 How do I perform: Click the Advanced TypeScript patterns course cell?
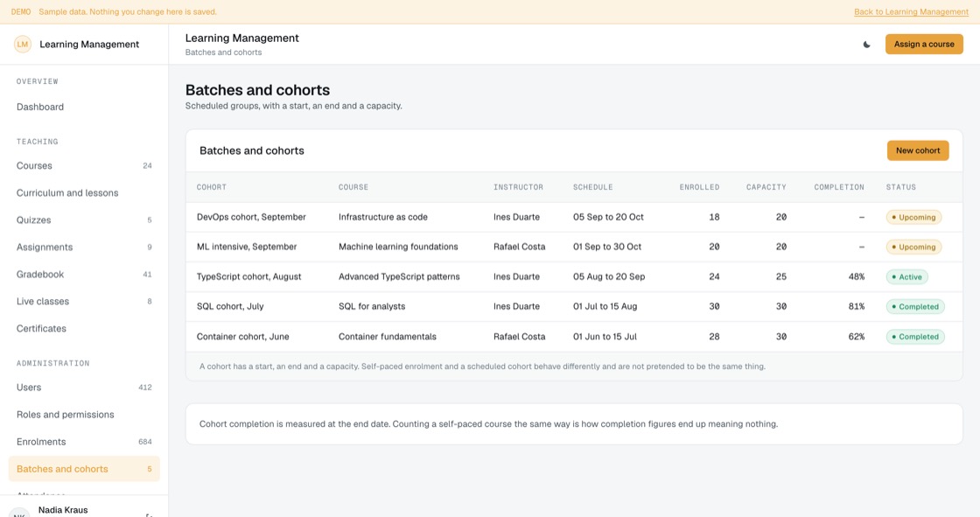coord(399,276)
